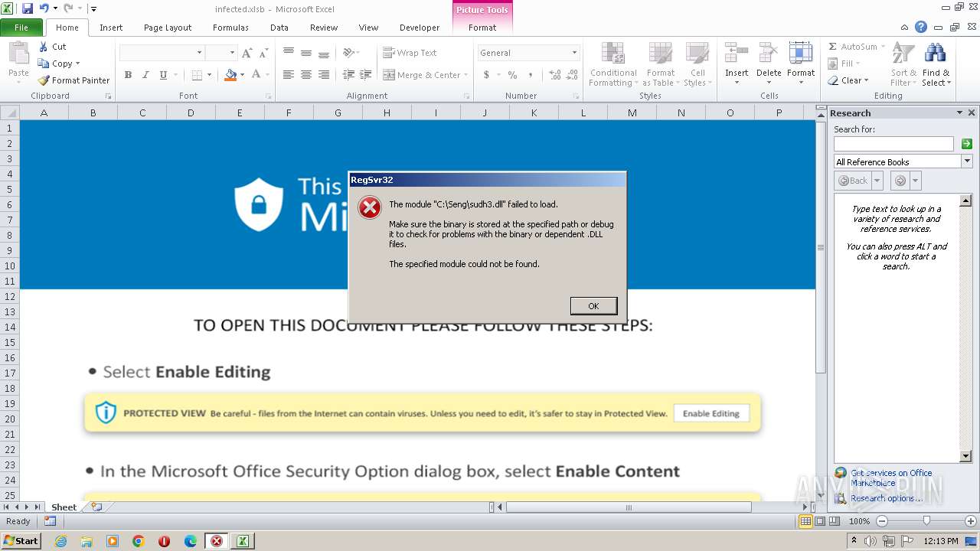Open the All Reference Books dropdown
980x551 pixels.
click(x=967, y=161)
